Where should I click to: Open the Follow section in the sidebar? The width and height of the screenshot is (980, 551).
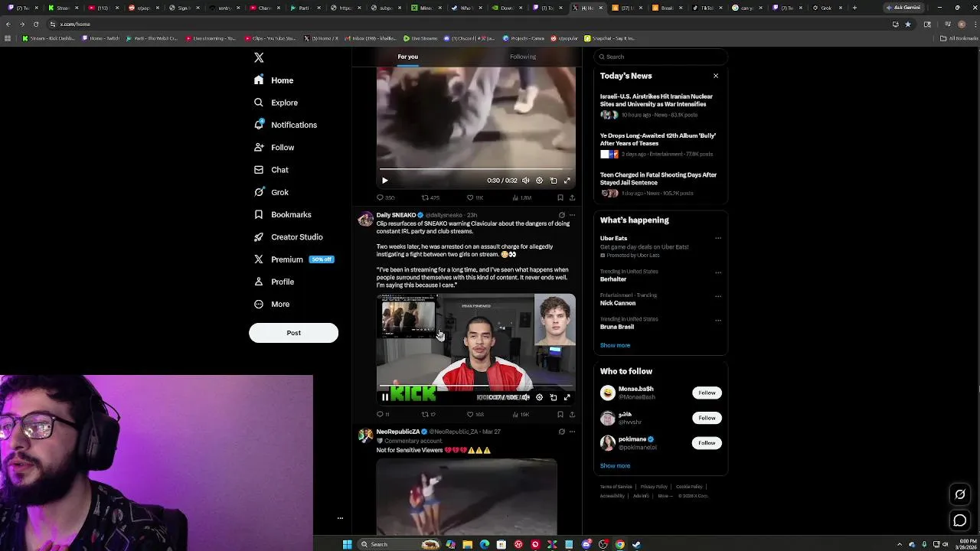pyautogui.click(x=274, y=147)
